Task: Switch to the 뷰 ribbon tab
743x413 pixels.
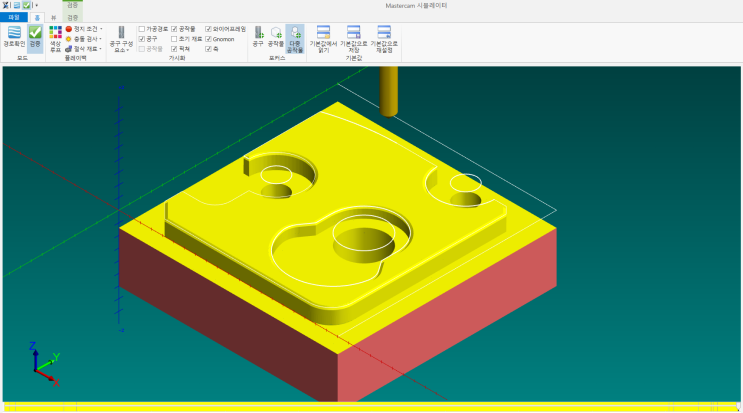Action: click(x=53, y=17)
